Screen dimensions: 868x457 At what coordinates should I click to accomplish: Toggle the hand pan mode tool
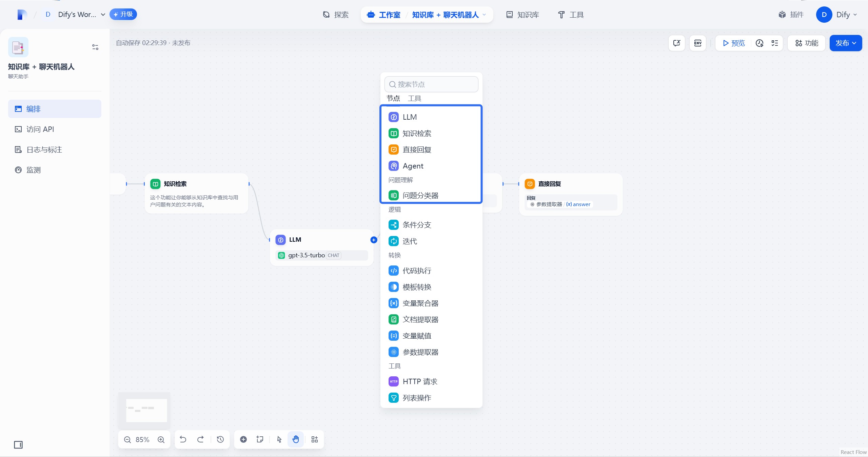296,439
